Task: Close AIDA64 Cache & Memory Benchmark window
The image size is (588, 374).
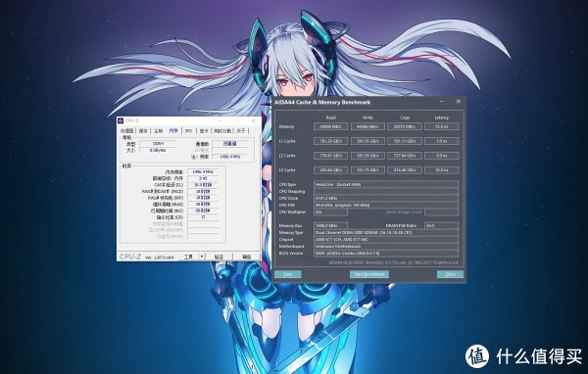Action: point(458,102)
